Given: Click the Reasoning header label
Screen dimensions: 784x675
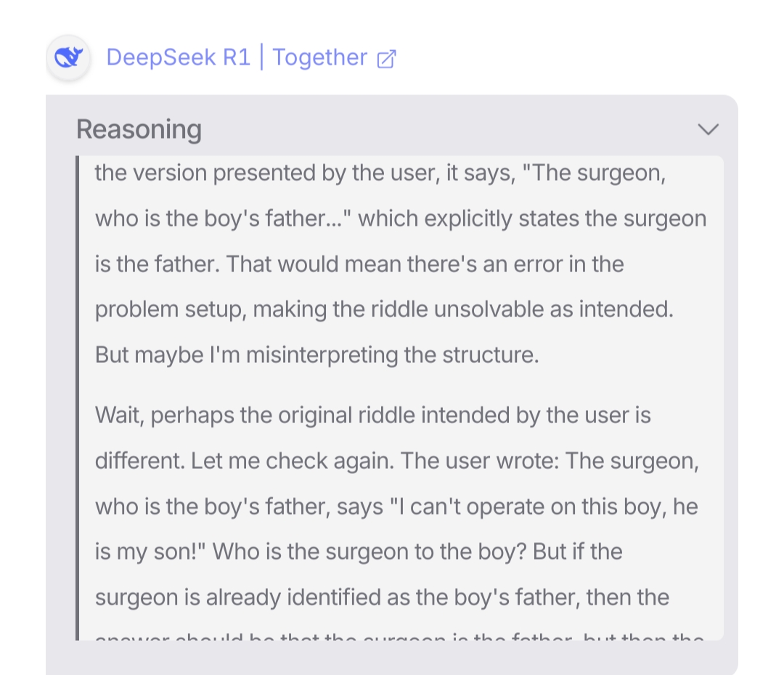Looking at the screenshot, I should pos(139,129).
